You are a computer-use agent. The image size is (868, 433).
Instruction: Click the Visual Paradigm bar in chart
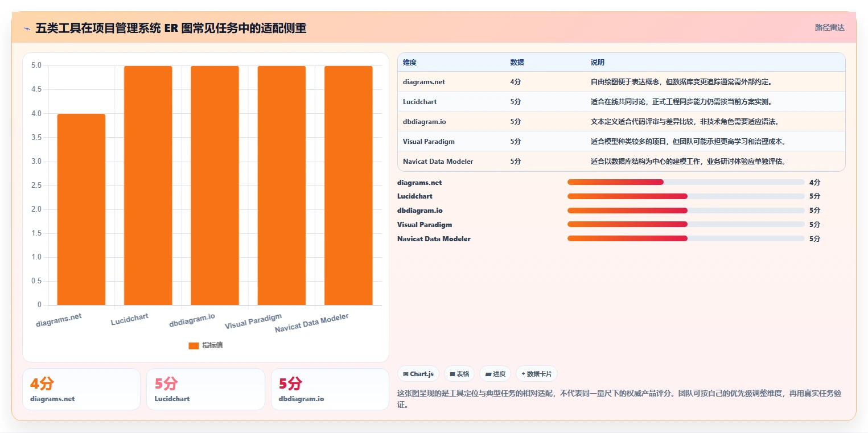(282, 185)
